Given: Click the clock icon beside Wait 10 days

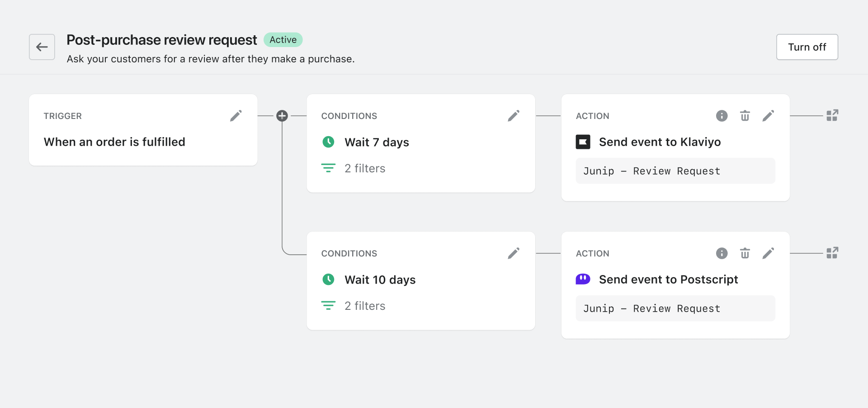Looking at the screenshot, I should click(x=328, y=280).
